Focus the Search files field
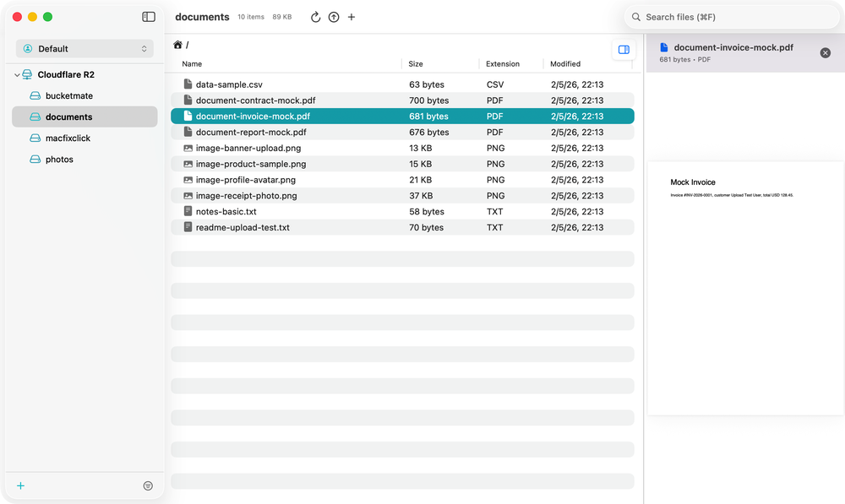The height and width of the screenshot is (504, 845). [731, 17]
